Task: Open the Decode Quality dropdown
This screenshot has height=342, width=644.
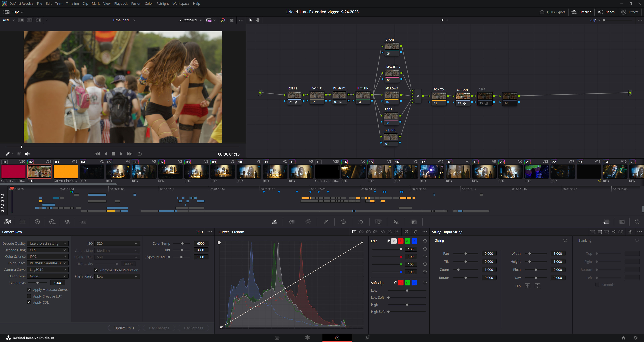Action: coord(47,243)
